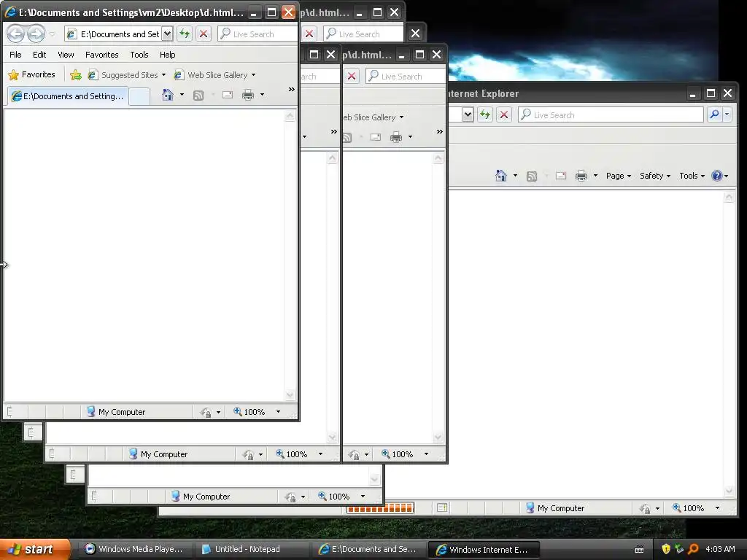Click 100% zoom in right IE window status bar
The image size is (747, 560).
point(689,508)
